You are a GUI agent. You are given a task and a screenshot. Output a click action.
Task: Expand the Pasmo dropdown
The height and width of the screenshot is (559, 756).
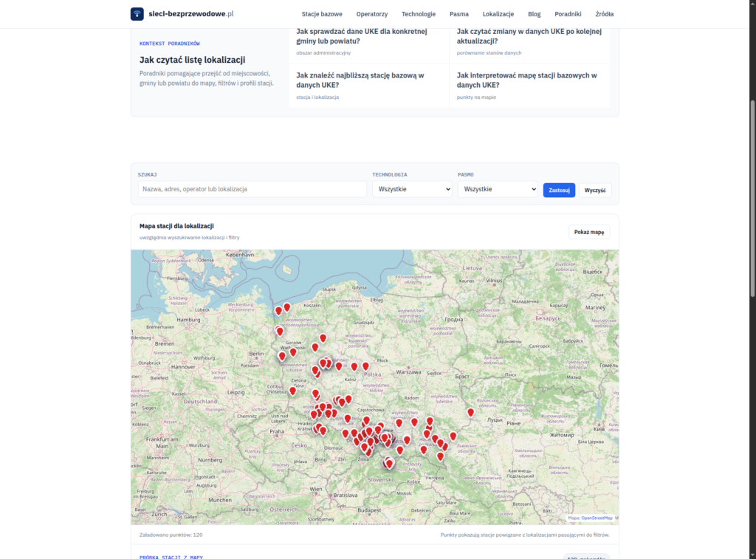click(498, 189)
